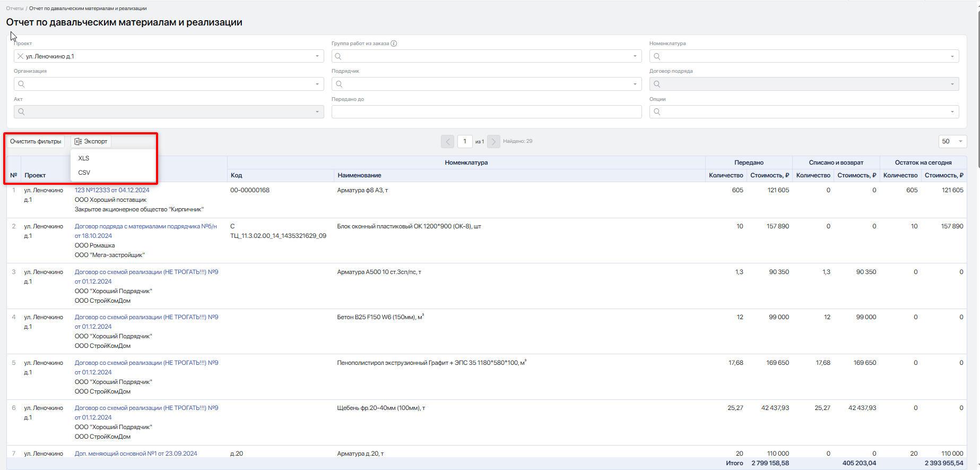Open the link Доп. меняющий основной №1 от 23.09.2024

(136, 454)
